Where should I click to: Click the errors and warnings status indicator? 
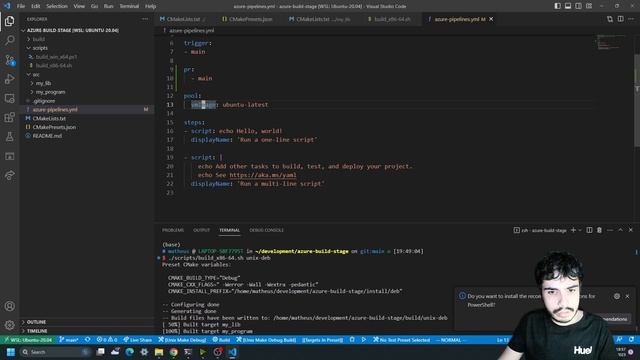coord(107,340)
